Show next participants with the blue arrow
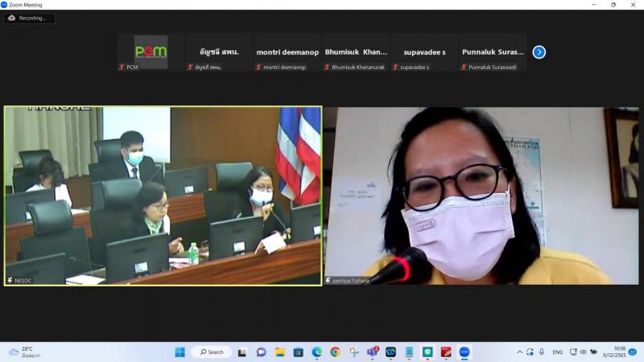 click(539, 52)
